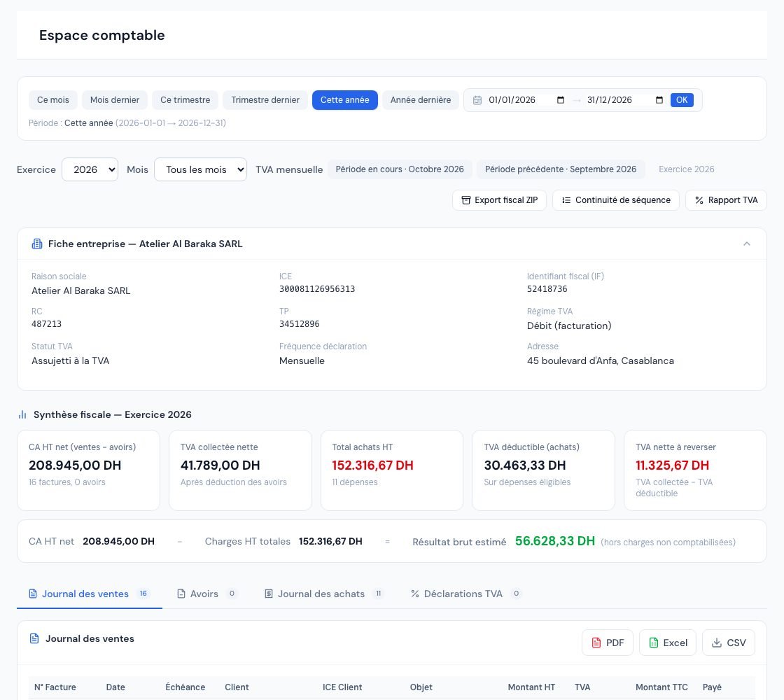Confirm the date range with OK

pyautogui.click(x=682, y=100)
